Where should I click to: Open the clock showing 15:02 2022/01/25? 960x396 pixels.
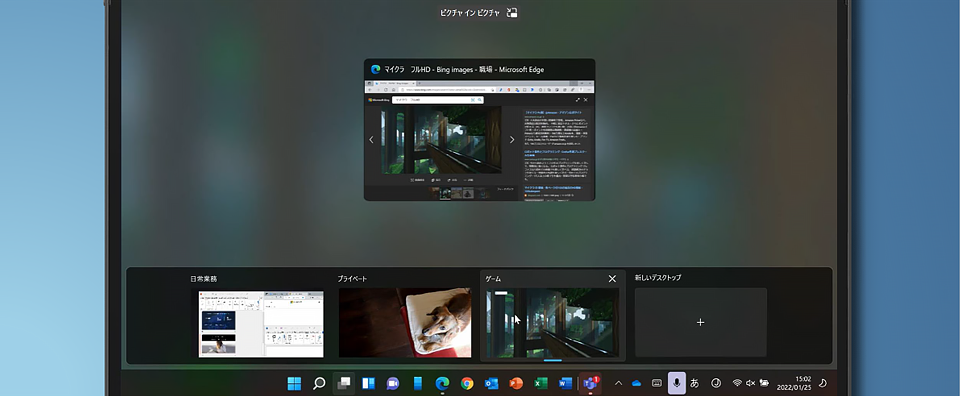coord(793,384)
